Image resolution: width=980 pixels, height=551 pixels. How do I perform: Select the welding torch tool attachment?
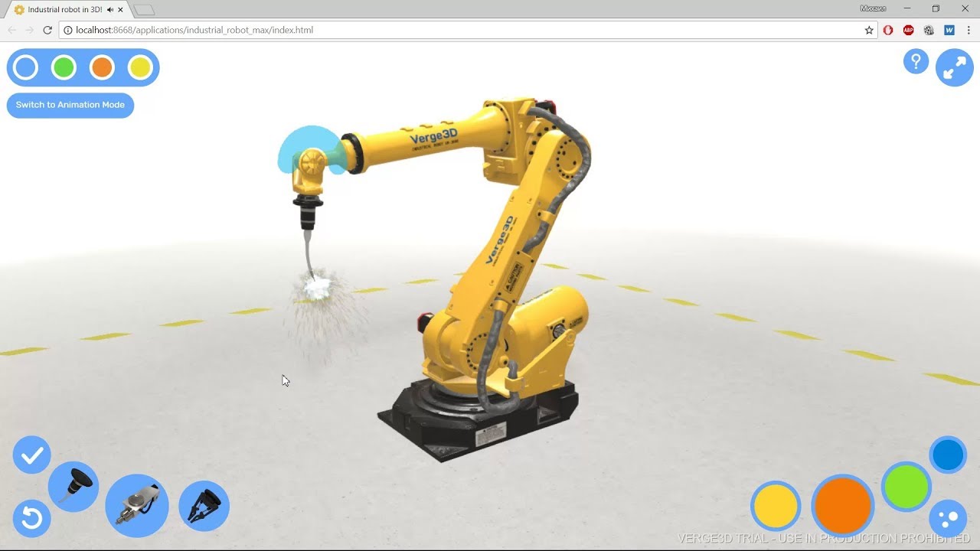click(x=73, y=487)
